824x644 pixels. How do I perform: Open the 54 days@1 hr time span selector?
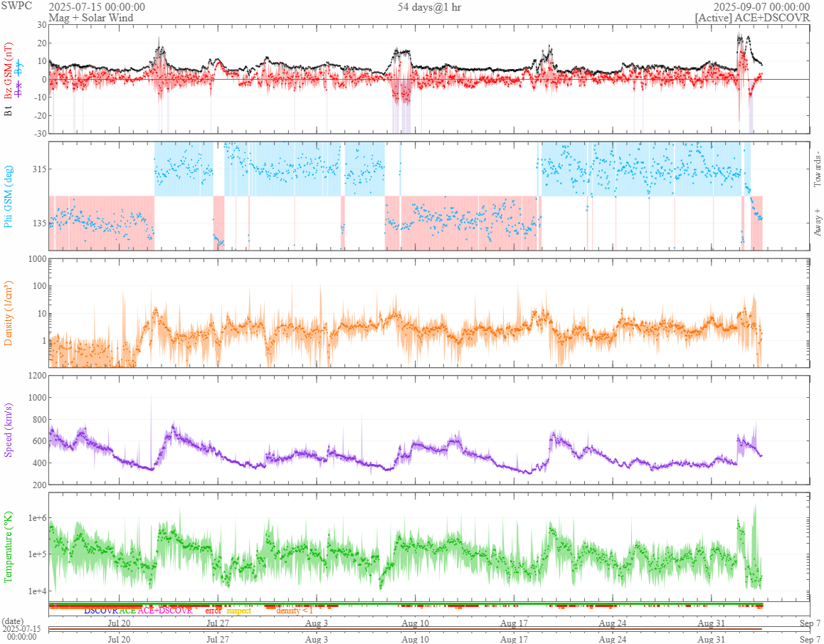coord(429,7)
